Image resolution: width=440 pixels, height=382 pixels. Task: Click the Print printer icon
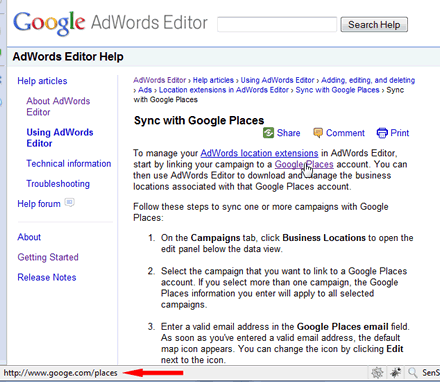(x=382, y=133)
